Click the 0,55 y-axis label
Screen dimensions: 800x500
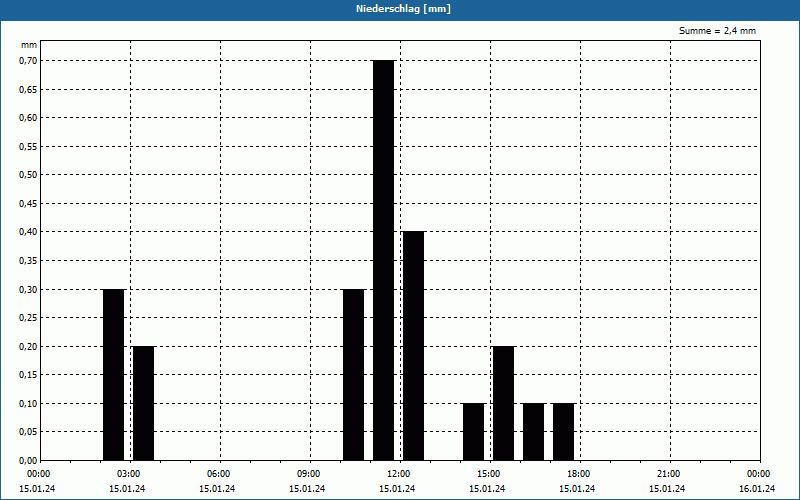[28, 146]
